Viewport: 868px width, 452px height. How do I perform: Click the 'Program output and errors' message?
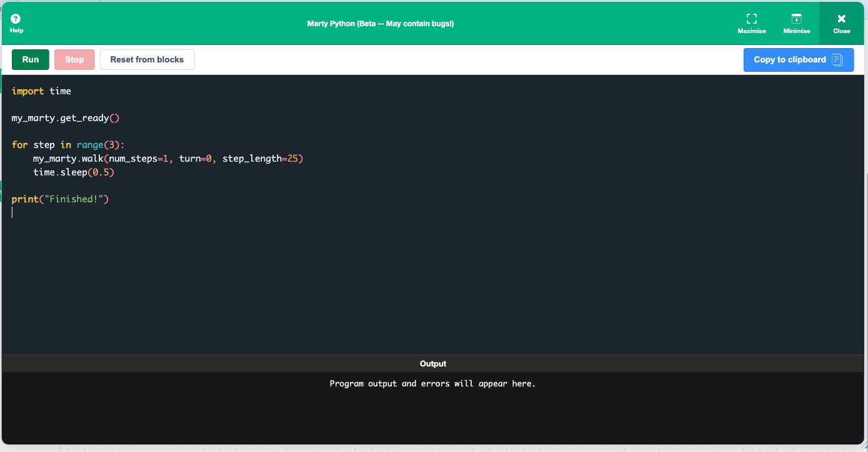click(432, 383)
